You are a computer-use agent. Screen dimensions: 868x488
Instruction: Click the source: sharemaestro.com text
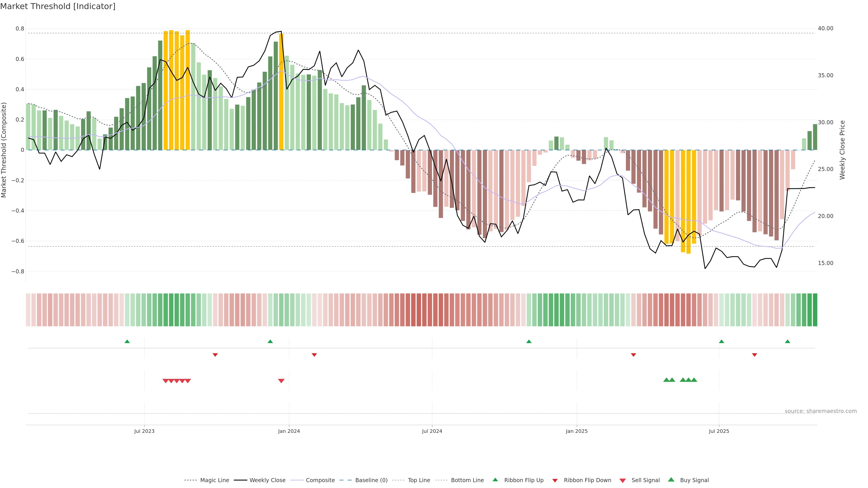pos(821,411)
